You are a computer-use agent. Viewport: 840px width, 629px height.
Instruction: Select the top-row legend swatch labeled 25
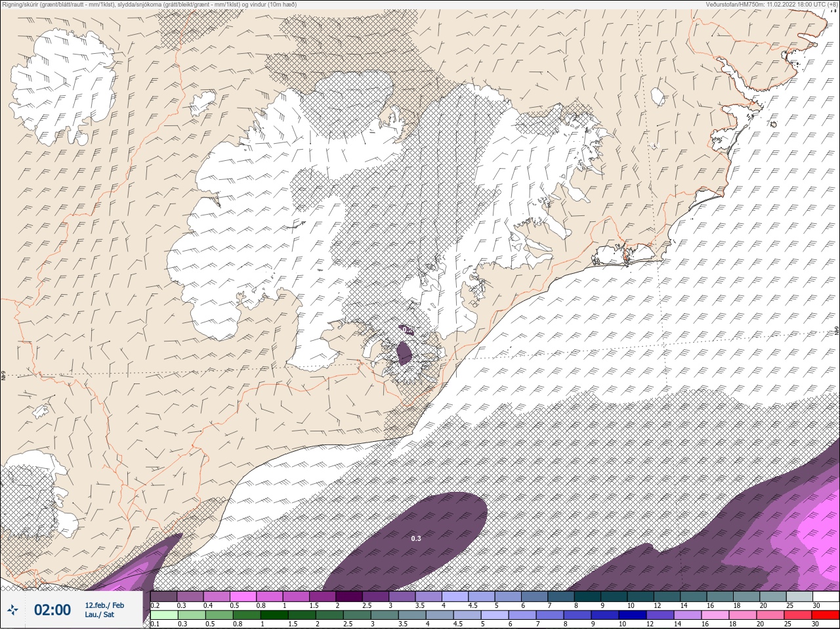coord(799,596)
